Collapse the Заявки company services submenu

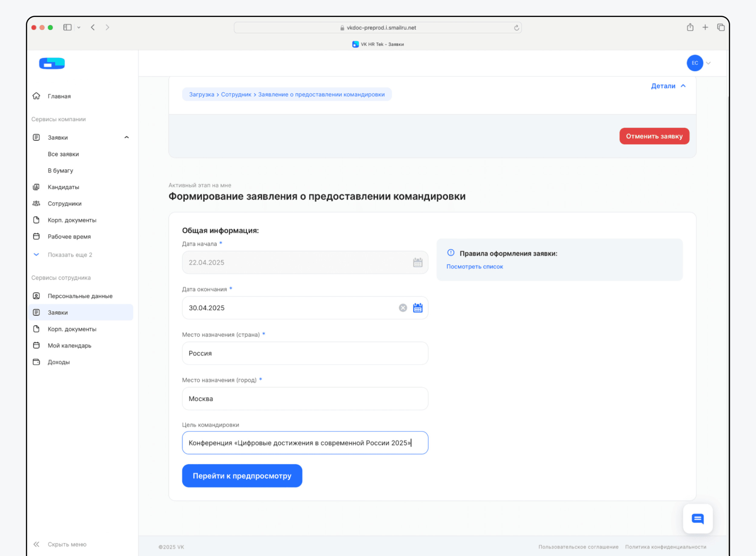click(x=126, y=137)
